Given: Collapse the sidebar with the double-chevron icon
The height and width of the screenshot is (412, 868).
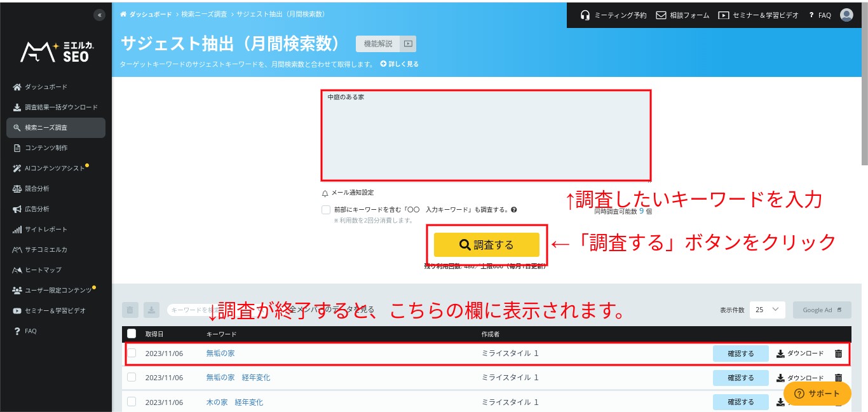Looking at the screenshot, I should coord(99,15).
